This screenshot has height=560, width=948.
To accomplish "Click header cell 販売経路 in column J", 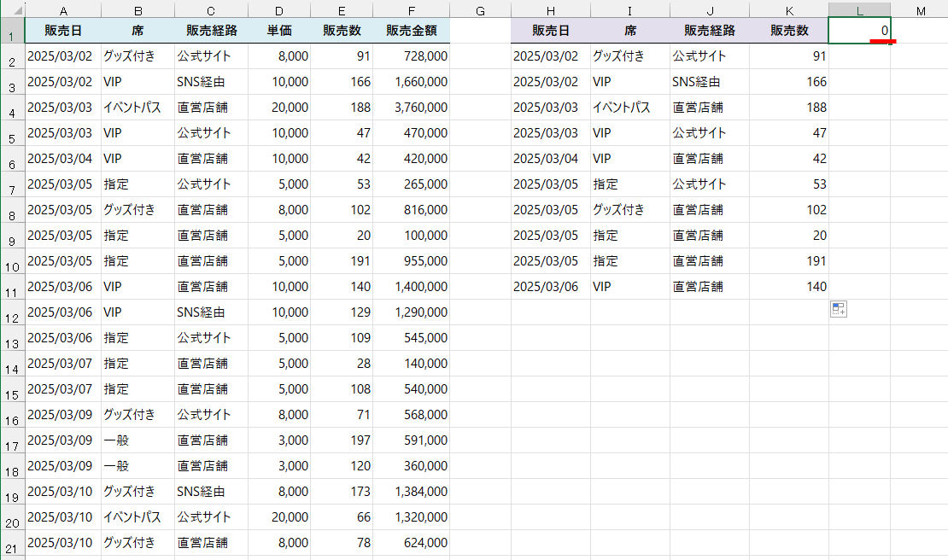I will [x=710, y=31].
